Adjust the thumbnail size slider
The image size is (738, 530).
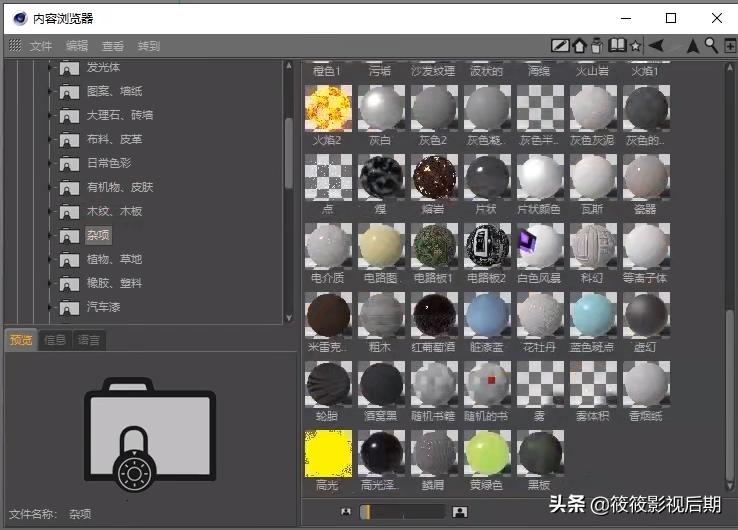(402, 512)
